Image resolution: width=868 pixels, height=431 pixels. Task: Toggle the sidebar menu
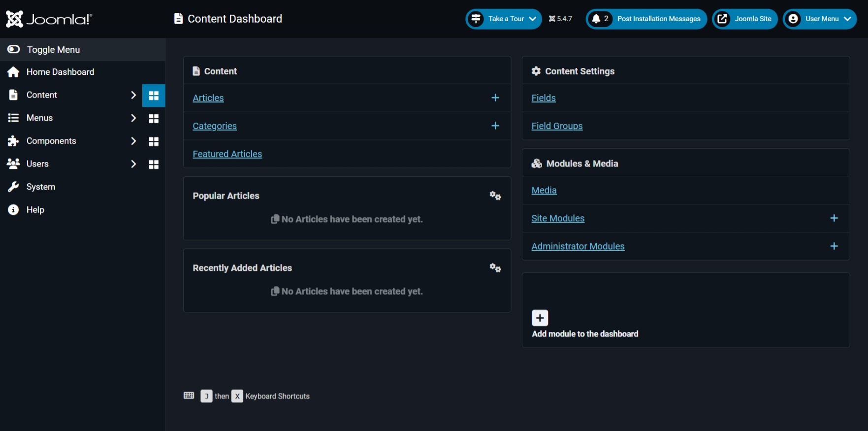click(83, 50)
